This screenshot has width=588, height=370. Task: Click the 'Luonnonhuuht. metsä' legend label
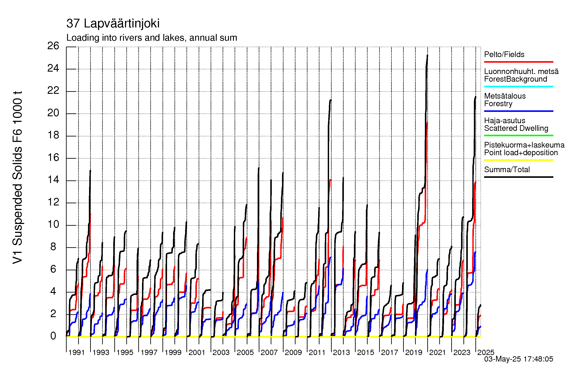(521, 72)
